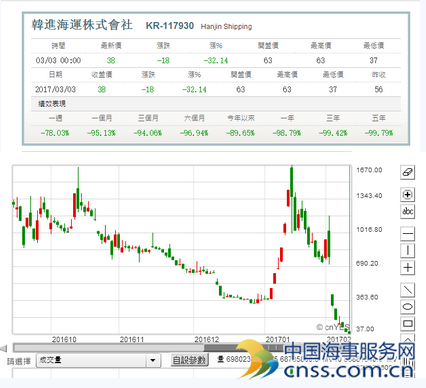Viewport: 426px width, 388px height.
Task: Click the six-month return -96.94%
Action: coord(194,133)
